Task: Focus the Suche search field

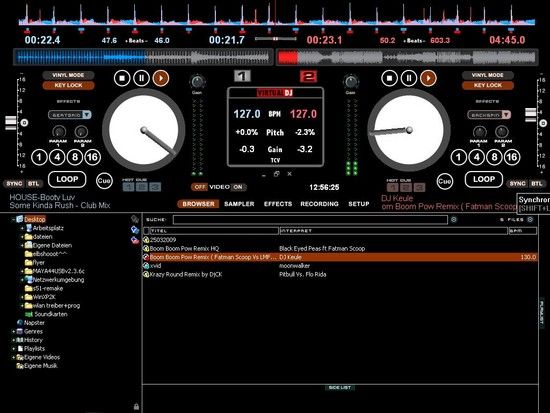Action: pyautogui.click(x=310, y=220)
